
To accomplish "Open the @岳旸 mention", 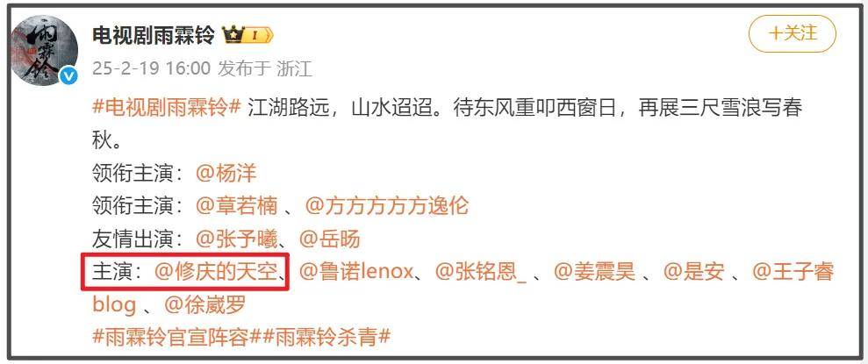I will click(x=329, y=239).
